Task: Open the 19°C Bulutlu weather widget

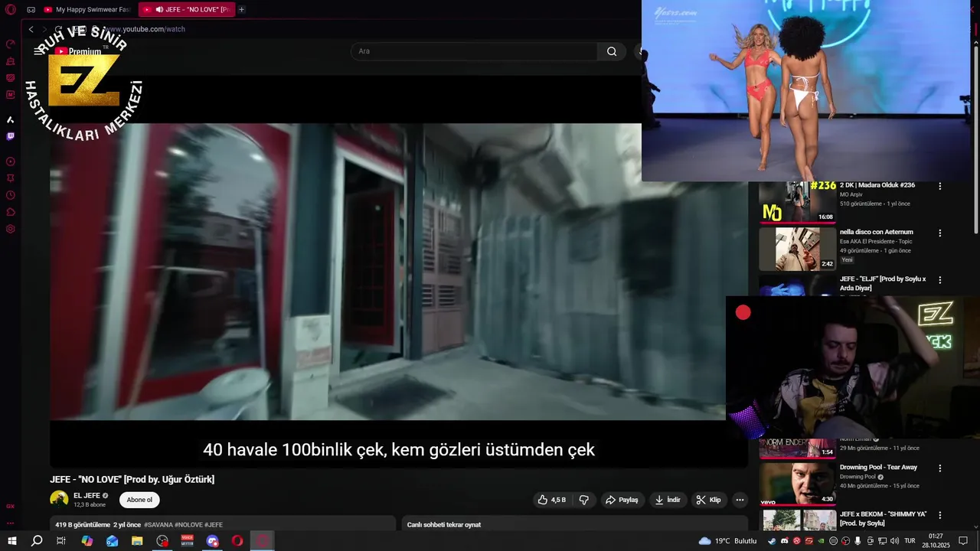Action: tap(727, 541)
